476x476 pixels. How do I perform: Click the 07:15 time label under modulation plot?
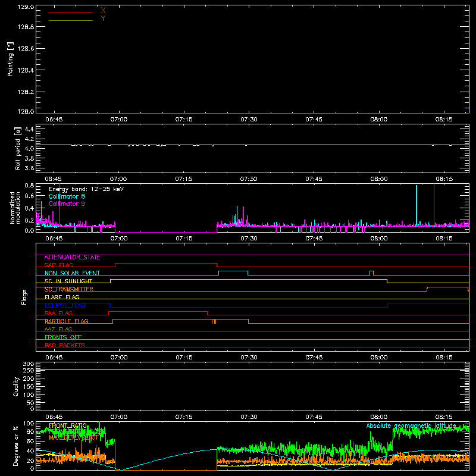click(184, 239)
